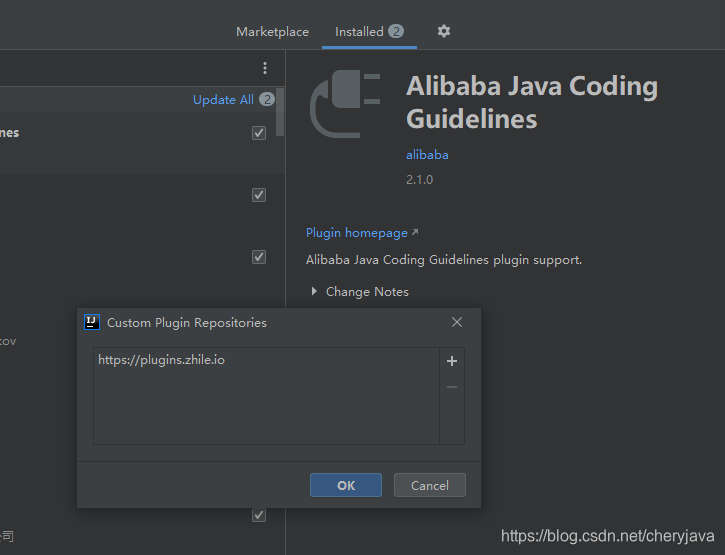
Task: Click the plugin list scrollbar
Action: 280,112
